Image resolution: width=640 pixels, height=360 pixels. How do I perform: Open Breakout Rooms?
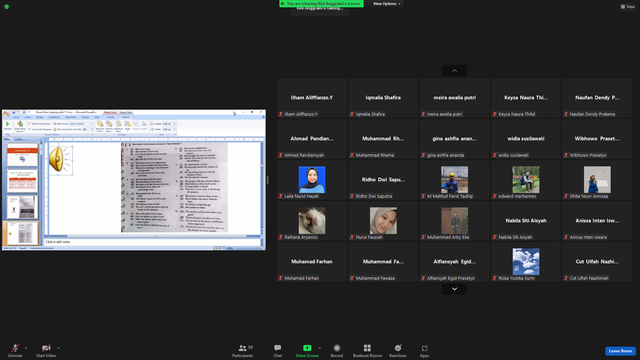coord(367,350)
